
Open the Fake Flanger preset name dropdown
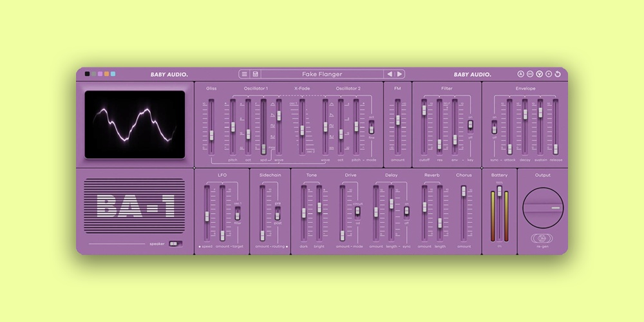[x=322, y=74]
